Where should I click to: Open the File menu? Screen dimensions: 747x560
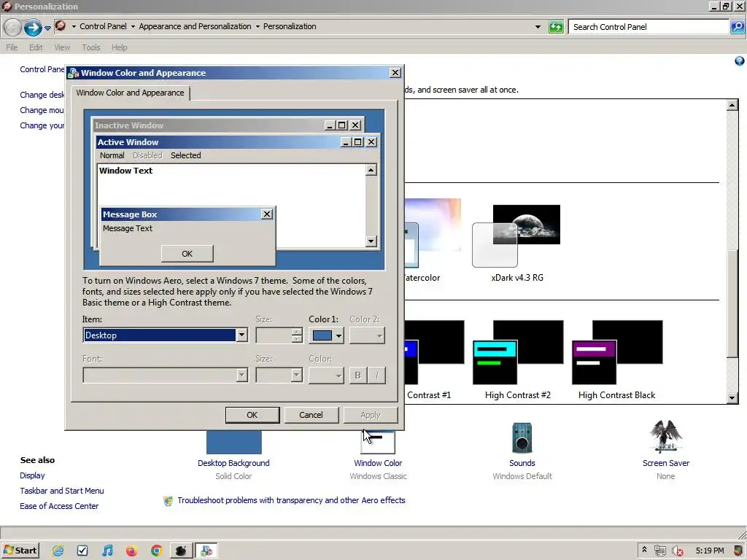(x=12, y=47)
